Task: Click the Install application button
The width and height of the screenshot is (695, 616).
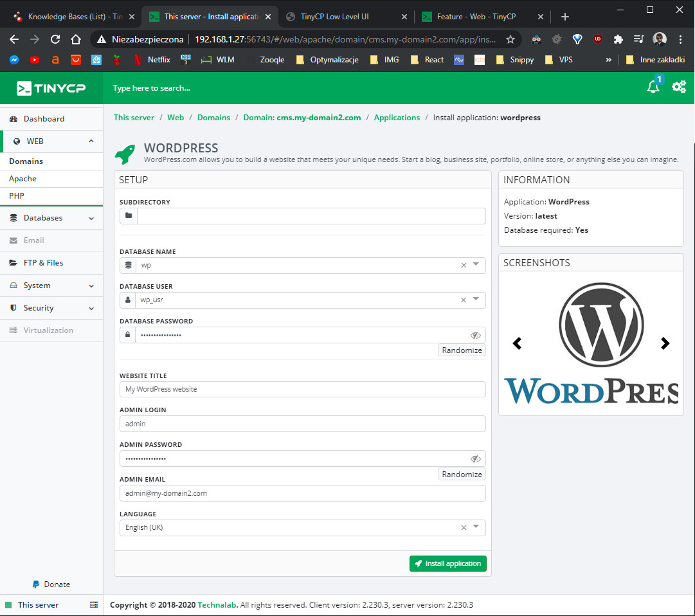Action: [447, 564]
